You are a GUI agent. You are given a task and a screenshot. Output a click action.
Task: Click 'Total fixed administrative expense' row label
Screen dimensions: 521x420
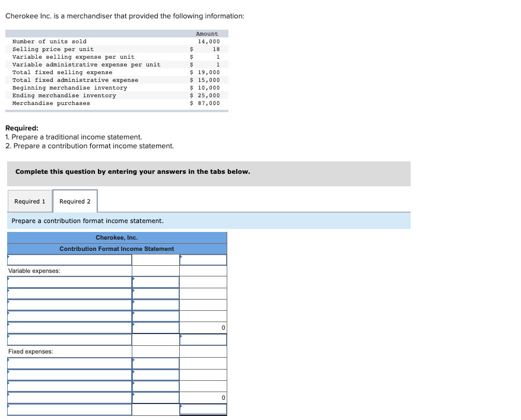coord(75,80)
